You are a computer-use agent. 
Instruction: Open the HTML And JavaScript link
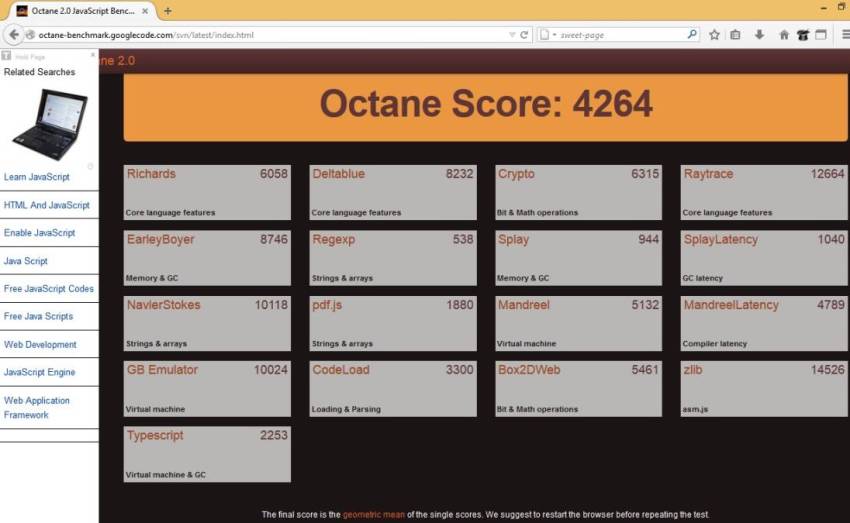point(47,205)
